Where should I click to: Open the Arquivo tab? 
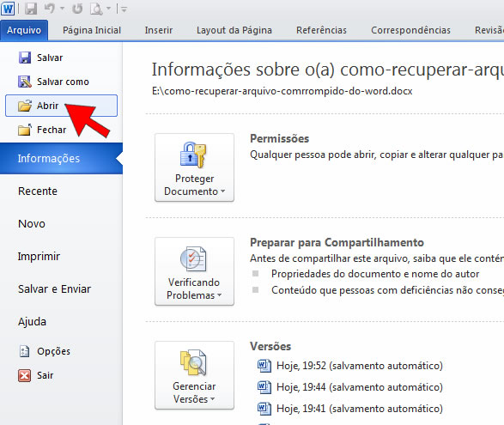tap(24, 30)
